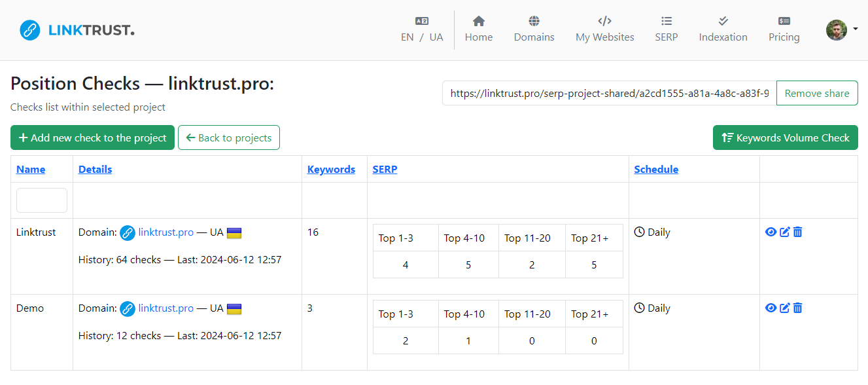
Task: Click the LinkTrust chain logo icon
Action: (x=29, y=29)
